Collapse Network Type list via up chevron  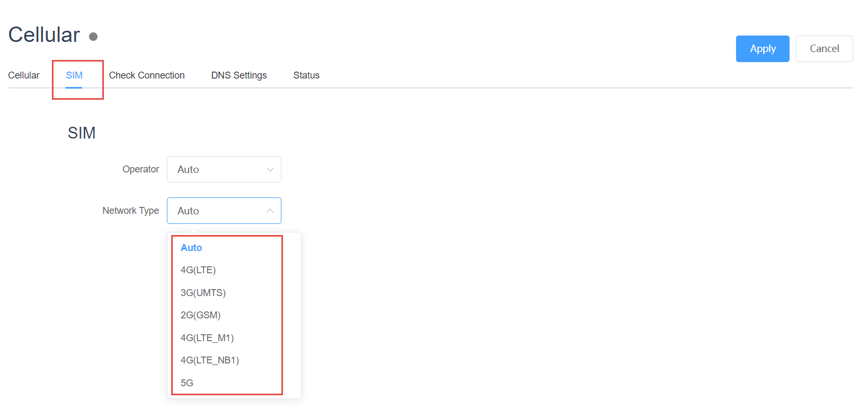(270, 211)
